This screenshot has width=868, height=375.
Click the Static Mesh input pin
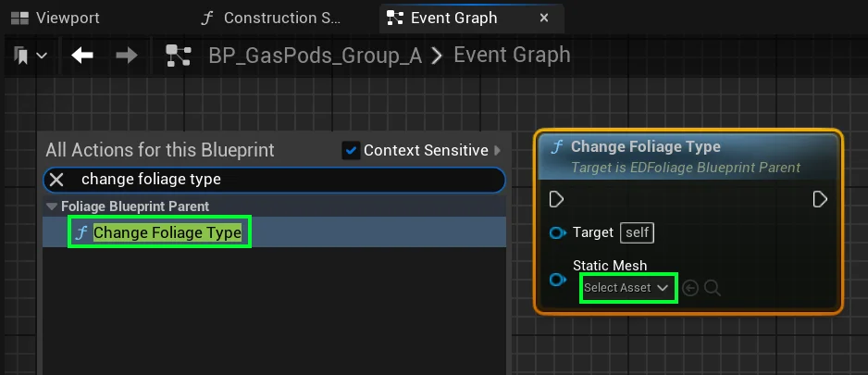[557, 280]
